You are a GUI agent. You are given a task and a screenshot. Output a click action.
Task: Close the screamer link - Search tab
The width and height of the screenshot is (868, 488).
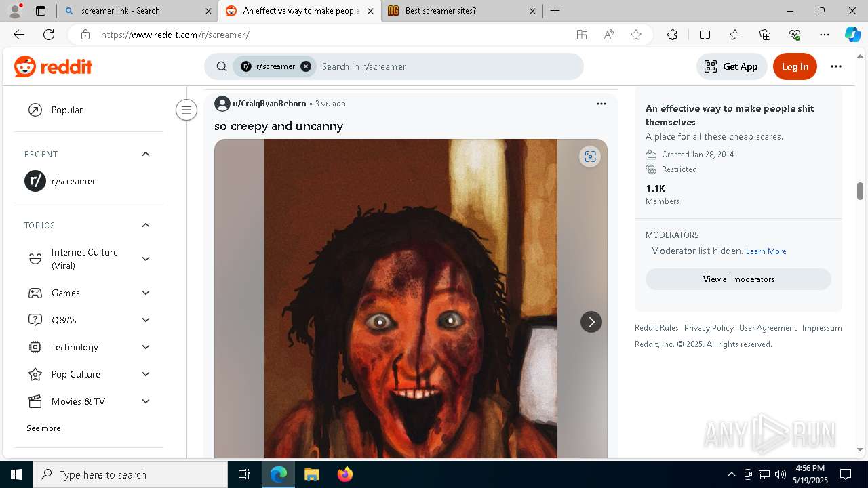pos(208,11)
